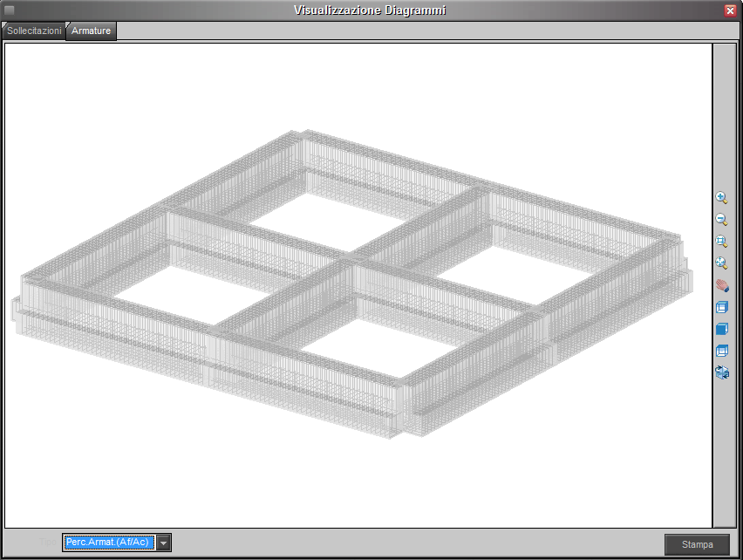Click the zoom extents icon
The image size is (743, 560).
721,263
